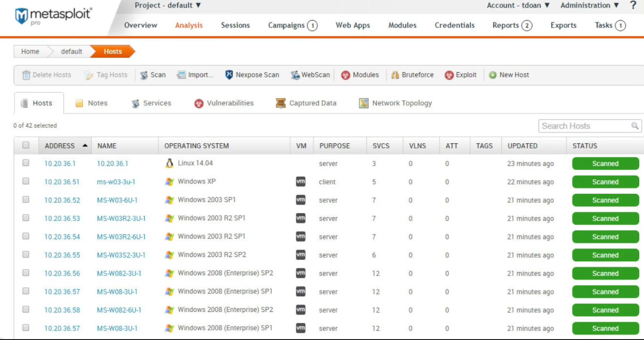Screen dimensions: 644x340
Task: Click the Campaigns count badge
Action: 313,25
